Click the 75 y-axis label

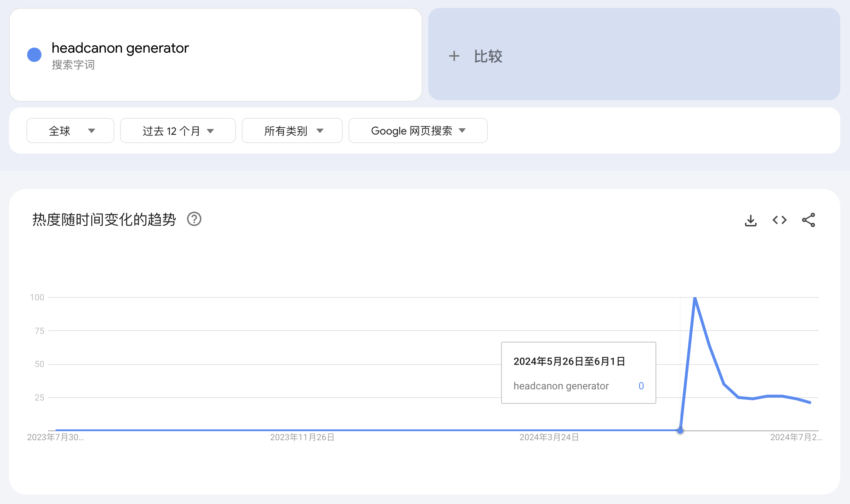pyautogui.click(x=39, y=331)
